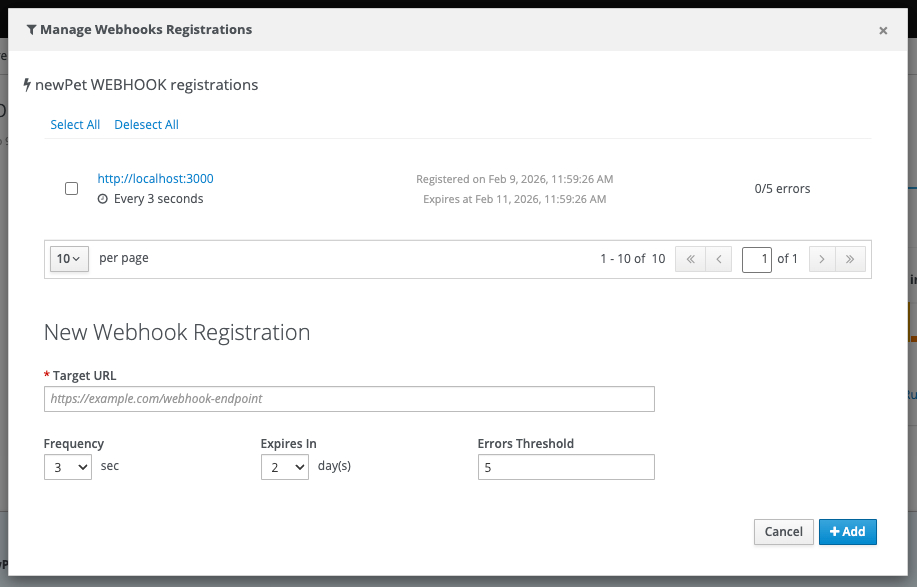Close the Manage Webhooks Registrations dialog

(882, 31)
